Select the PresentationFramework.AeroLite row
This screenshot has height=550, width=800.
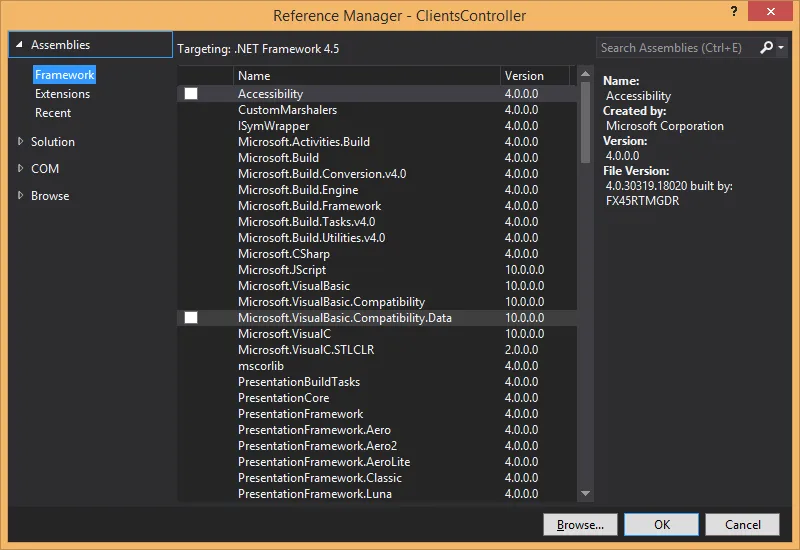(377, 462)
